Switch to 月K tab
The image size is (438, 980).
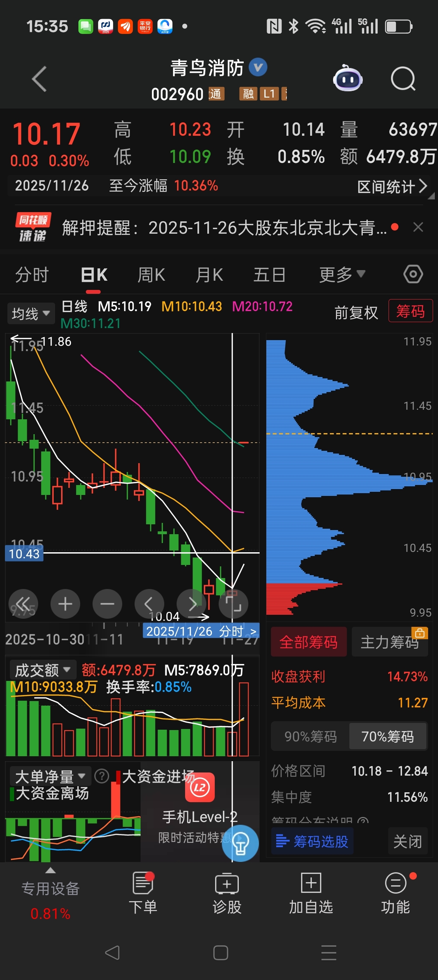click(209, 274)
